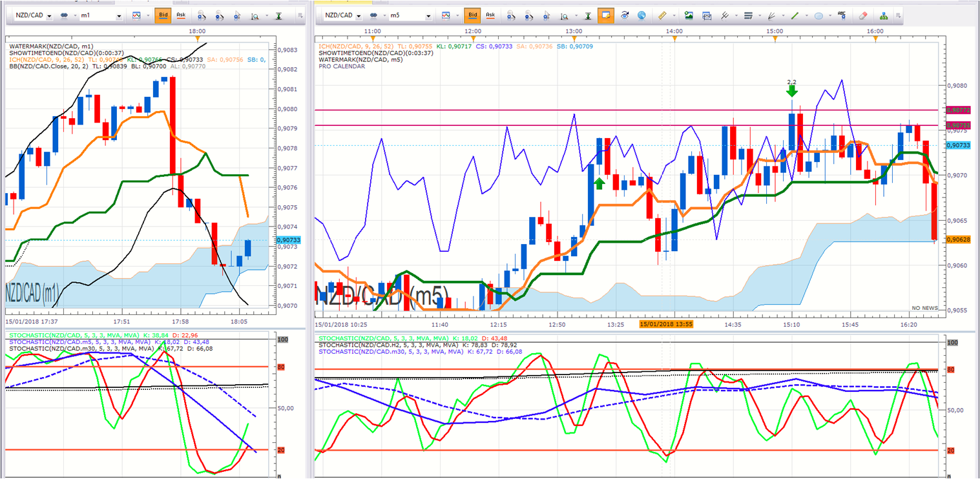Select the blue ellipse shape tool
This screenshot has height=479, width=980.
[x=818, y=15]
